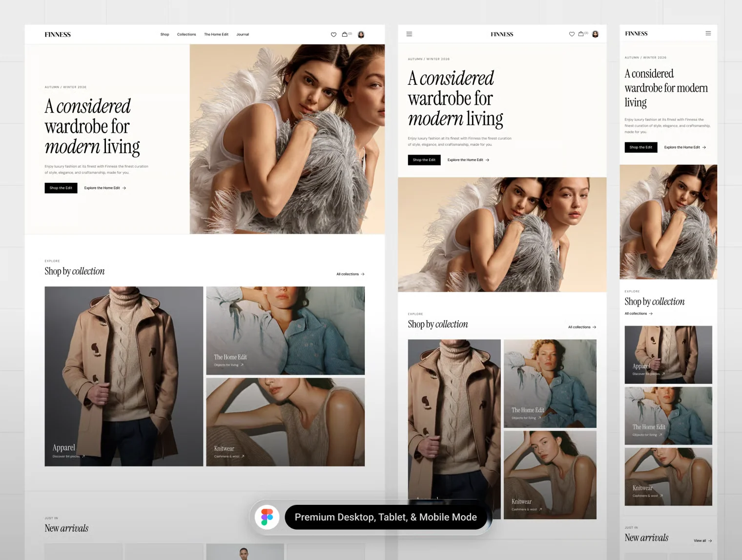This screenshot has height=560, width=742.
Task: Click the FINNESS logo in the mobile header
Action: click(636, 34)
